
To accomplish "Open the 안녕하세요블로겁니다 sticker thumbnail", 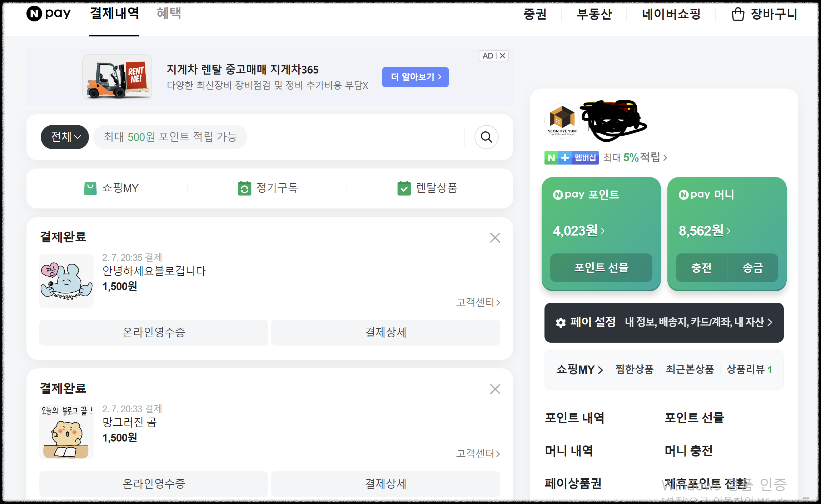I will (x=66, y=281).
